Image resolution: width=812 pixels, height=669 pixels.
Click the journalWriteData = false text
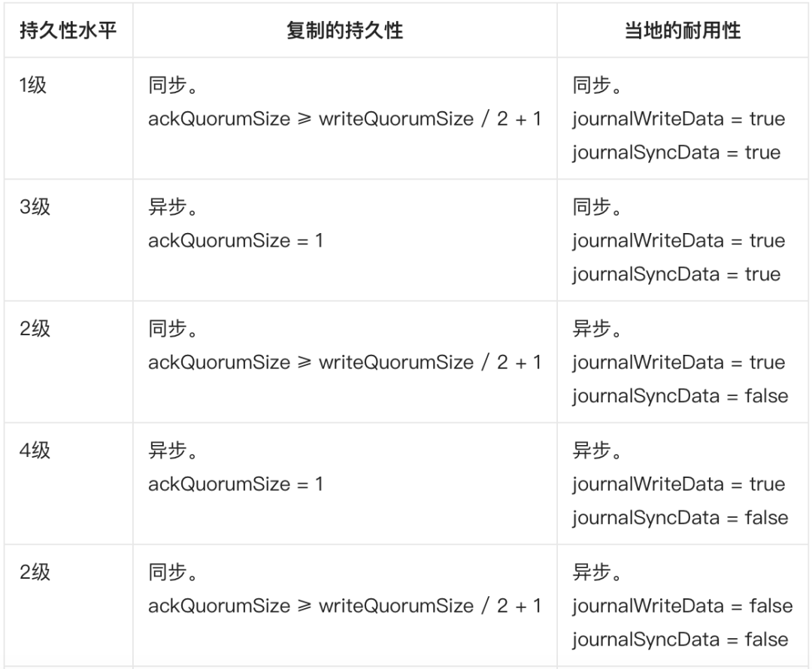point(682,606)
